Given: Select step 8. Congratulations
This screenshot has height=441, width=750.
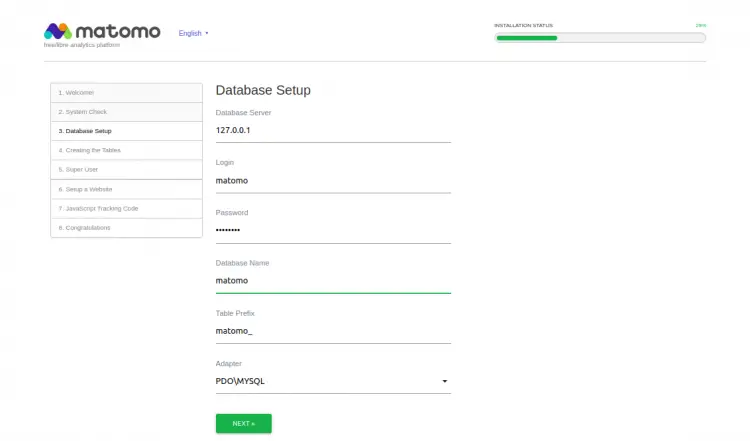Looking at the screenshot, I should click(126, 228).
